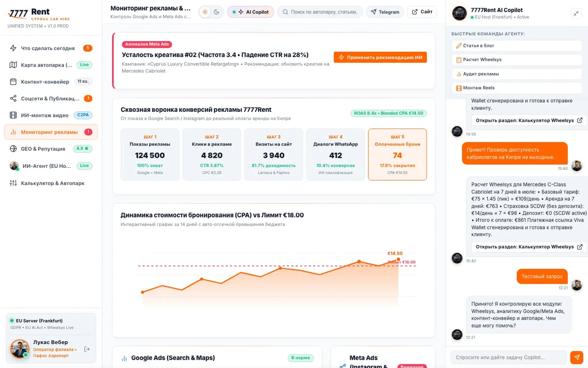Open Калькулятор Wheelsys link below 15:40 reply
The image size is (588, 368).
pyautogui.click(x=529, y=247)
